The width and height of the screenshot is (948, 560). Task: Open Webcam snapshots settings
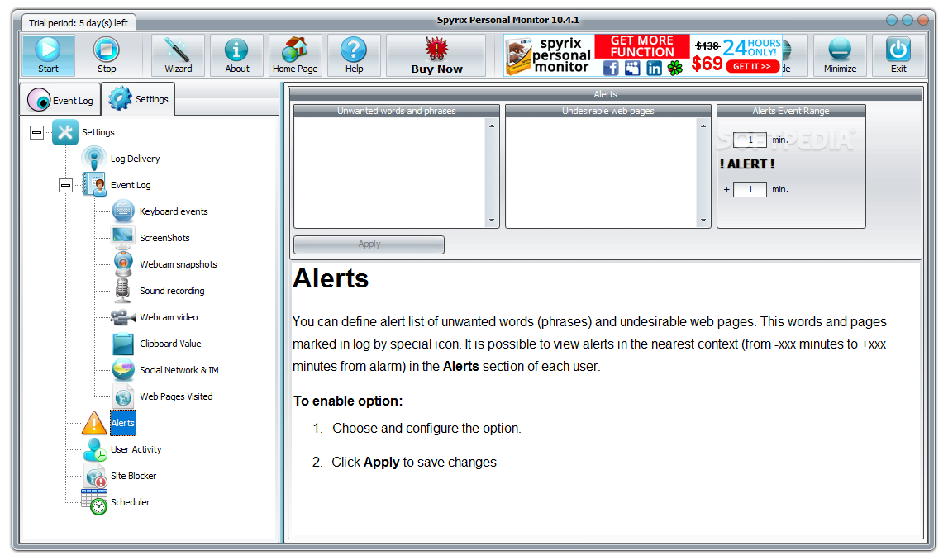pos(179,264)
